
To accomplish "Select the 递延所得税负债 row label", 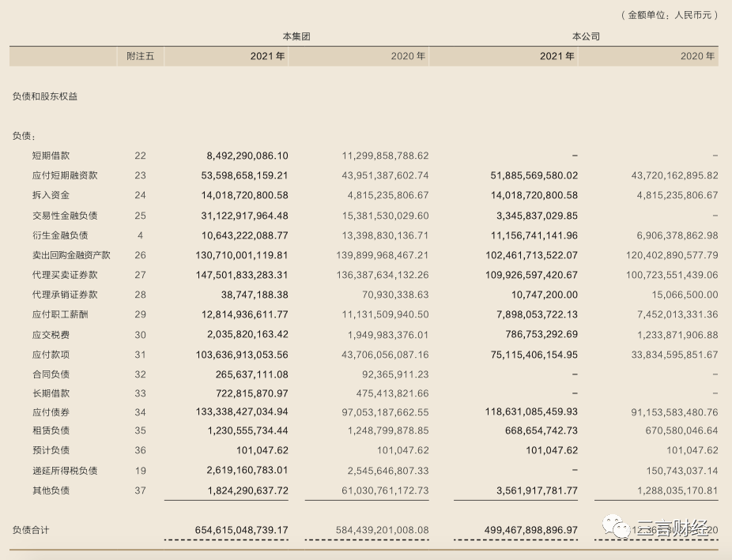I will (x=65, y=471).
